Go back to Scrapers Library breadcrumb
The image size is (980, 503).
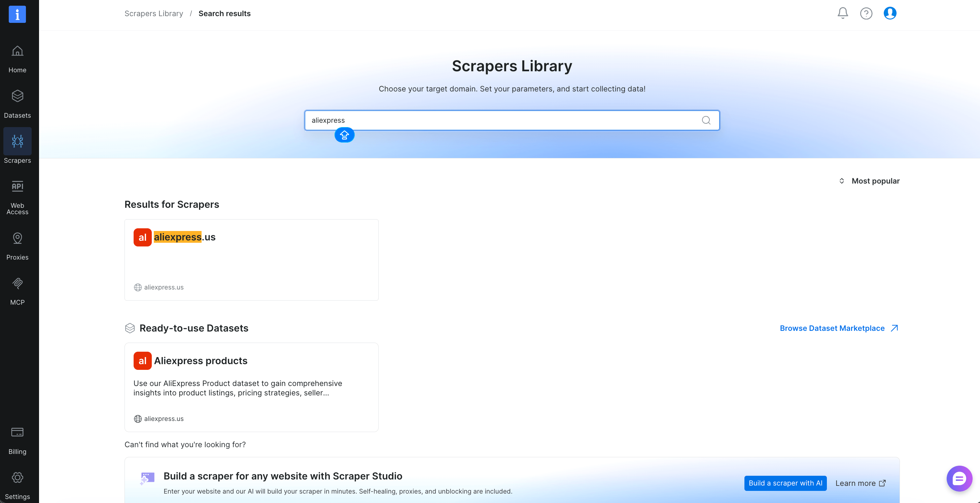tap(154, 13)
